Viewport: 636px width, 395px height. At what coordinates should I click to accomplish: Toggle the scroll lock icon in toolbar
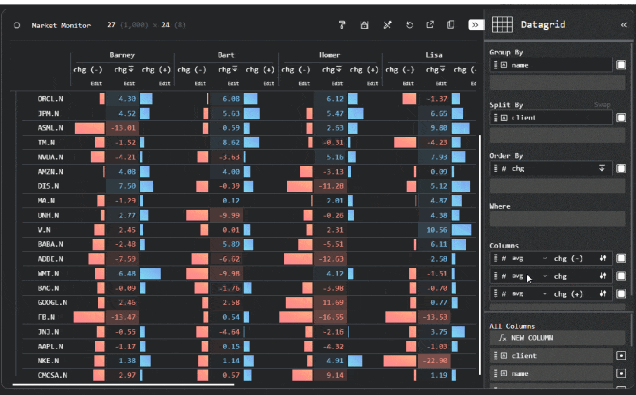(364, 25)
